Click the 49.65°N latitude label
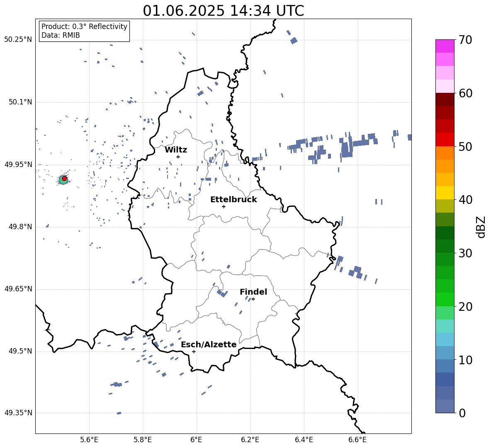Screen dimensions: 491x448 [18, 289]
